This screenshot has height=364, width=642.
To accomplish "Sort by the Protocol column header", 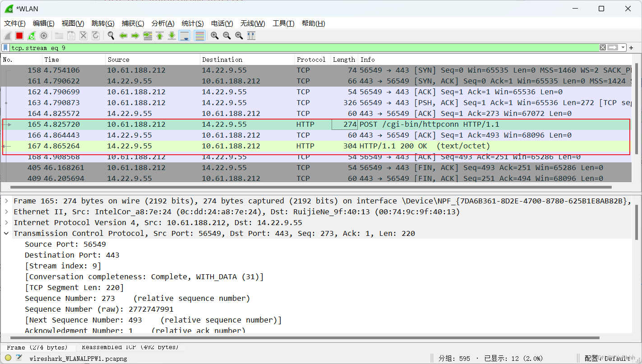I will 313,60.
